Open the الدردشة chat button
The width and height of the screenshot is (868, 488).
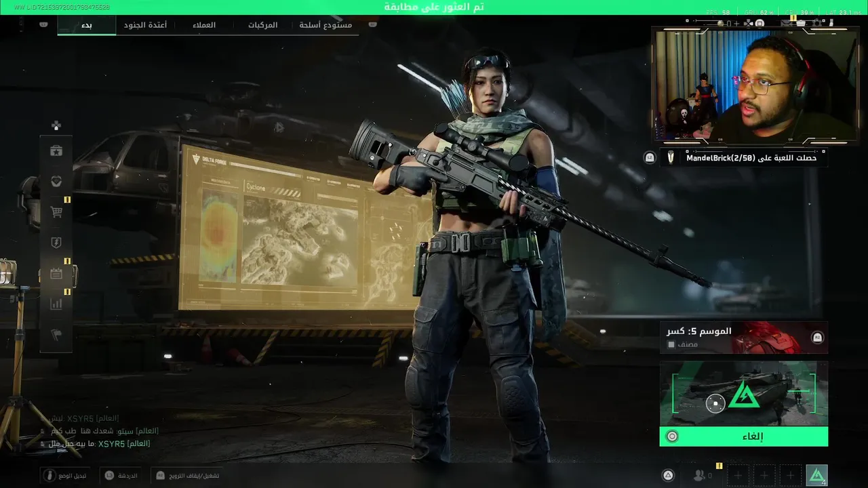(x=121, y=476)
